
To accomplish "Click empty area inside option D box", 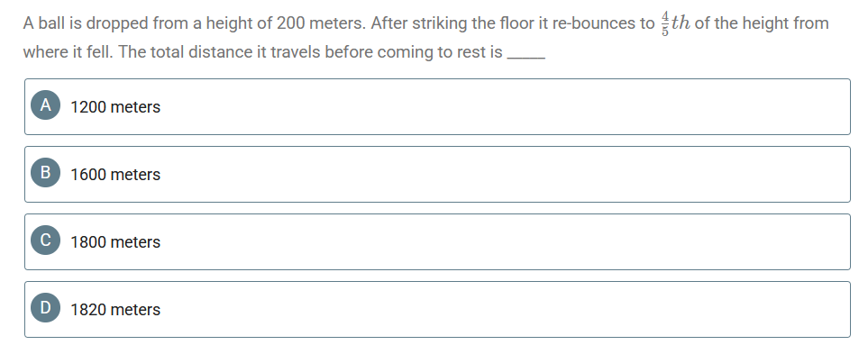I will pos(498,309).
